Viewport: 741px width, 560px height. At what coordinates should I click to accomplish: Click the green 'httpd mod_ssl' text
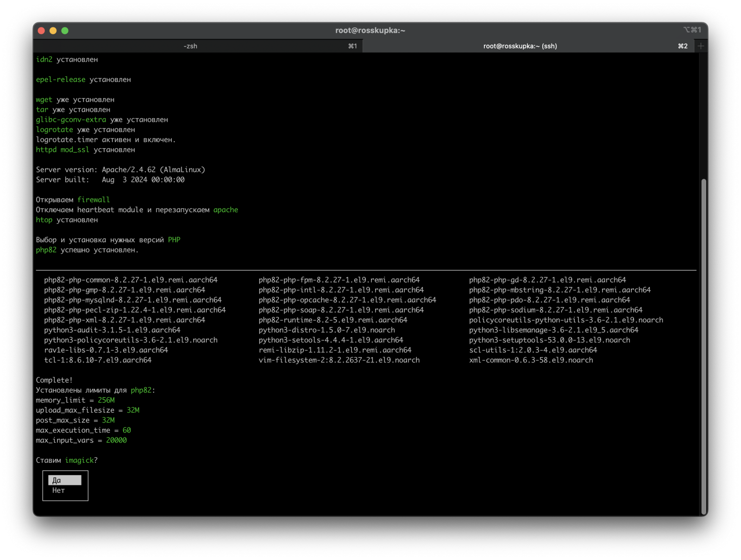pos(63,150)
